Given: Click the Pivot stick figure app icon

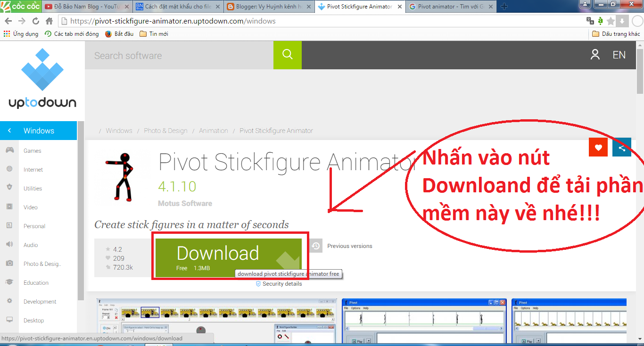Looking at the screenshot, I should [x=119, y=176].
